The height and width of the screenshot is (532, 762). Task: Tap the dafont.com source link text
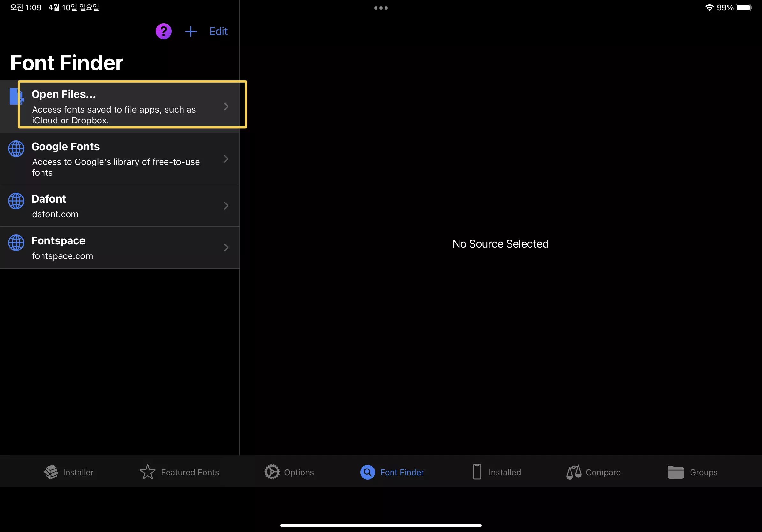[55, 214]
